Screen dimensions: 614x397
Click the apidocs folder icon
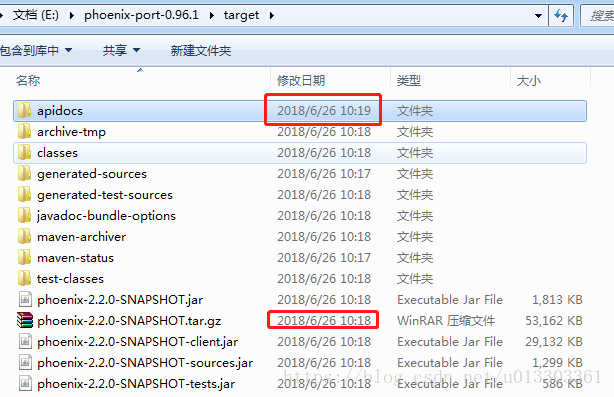coord(24,111)
